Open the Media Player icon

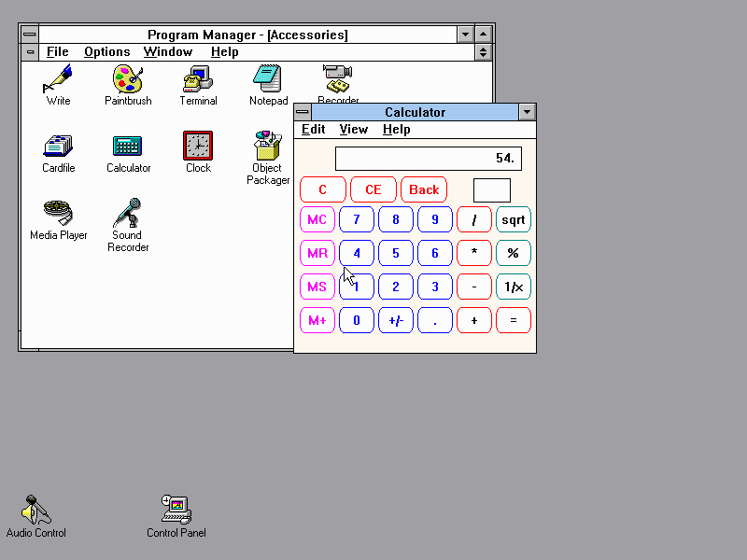pyautogui.click(x=58, y=214)
